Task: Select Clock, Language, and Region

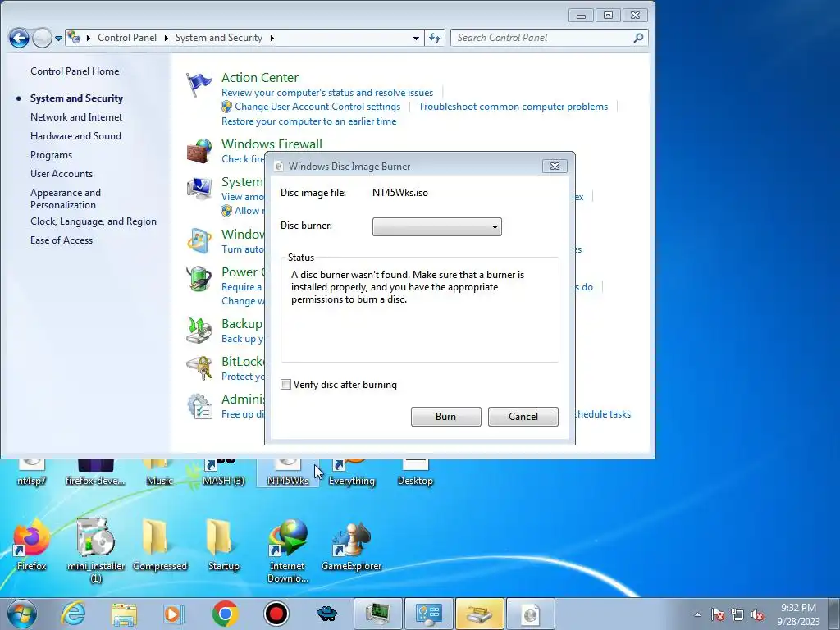Action: pos(94,221)
